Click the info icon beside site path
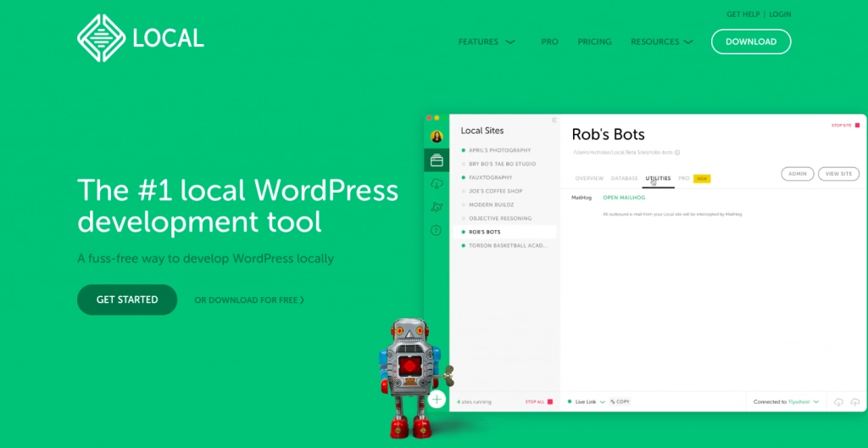 (677, 153)
